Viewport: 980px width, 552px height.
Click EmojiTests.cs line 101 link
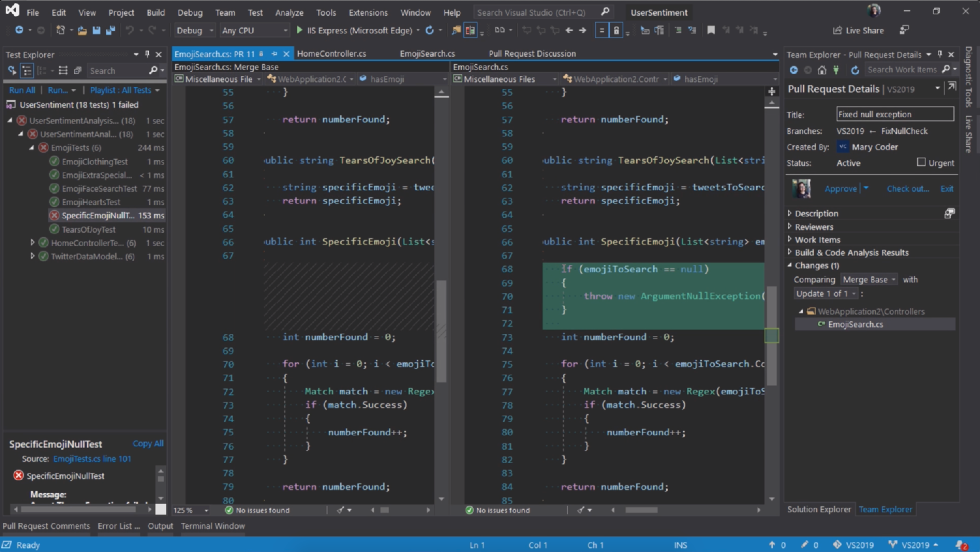tap(93, 459)
